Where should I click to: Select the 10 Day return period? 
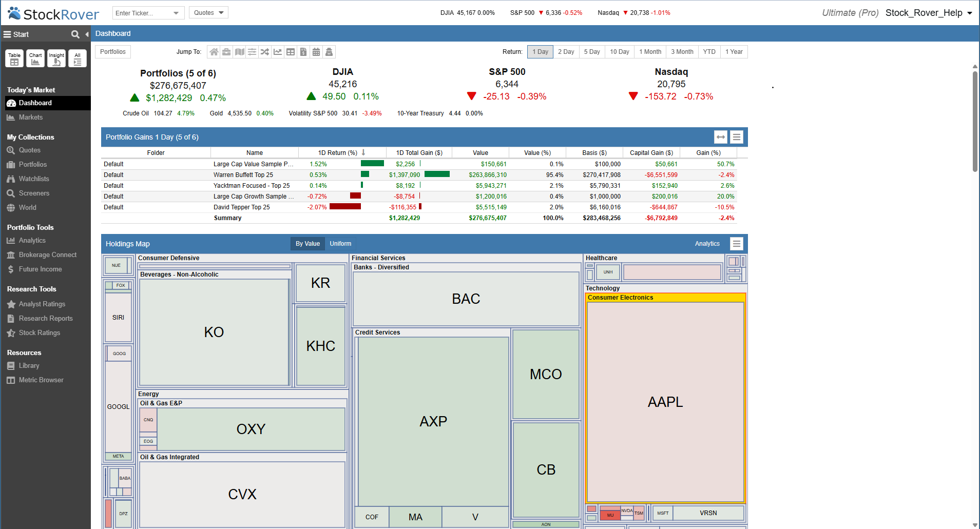coord(619,52)
